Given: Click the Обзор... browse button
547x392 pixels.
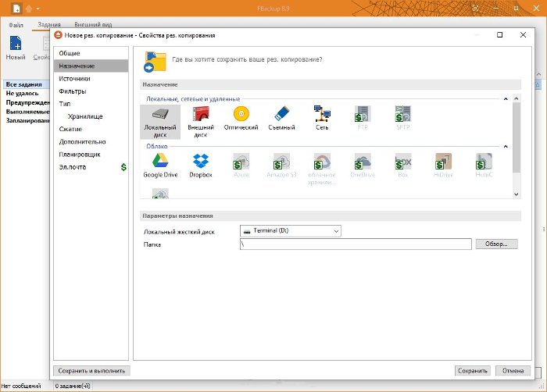Looking at the screenshot, I should pyautogui.click(x=496, y=244).
